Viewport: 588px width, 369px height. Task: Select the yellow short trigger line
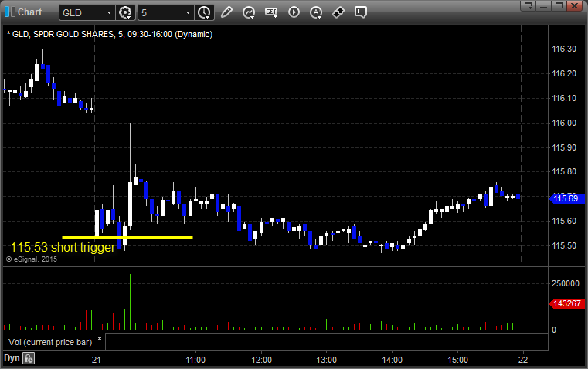coord(127,237)
